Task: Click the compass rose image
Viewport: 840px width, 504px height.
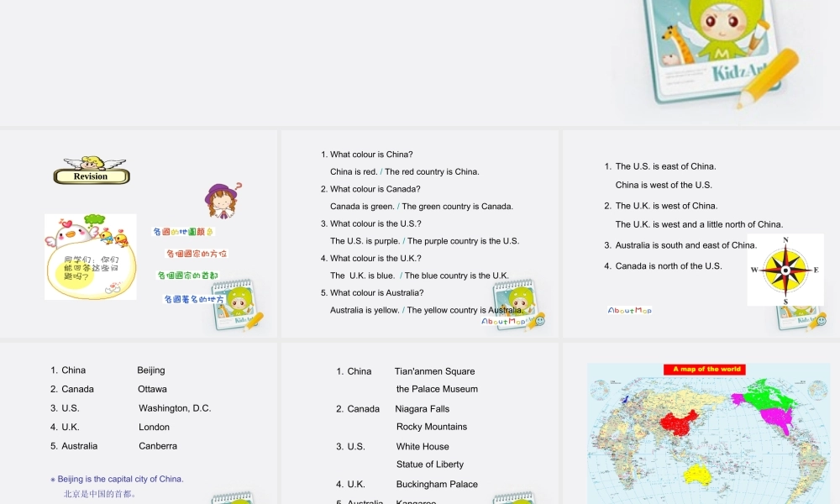Action: pos(785,270)
